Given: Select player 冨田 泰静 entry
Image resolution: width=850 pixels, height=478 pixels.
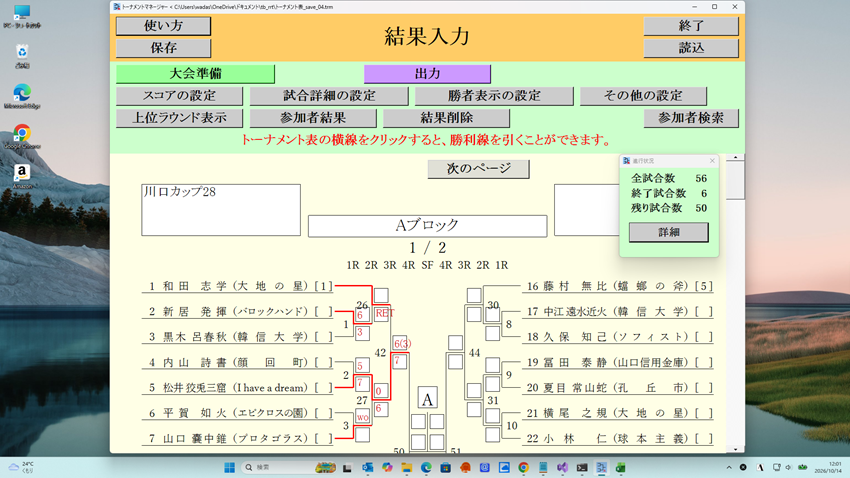Looking at the screenshot, I should click(618, 362).
